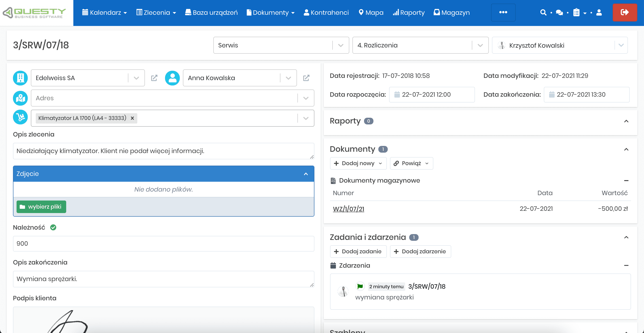Go to Magazyn
644x333 pixels.
coord(451,13)
